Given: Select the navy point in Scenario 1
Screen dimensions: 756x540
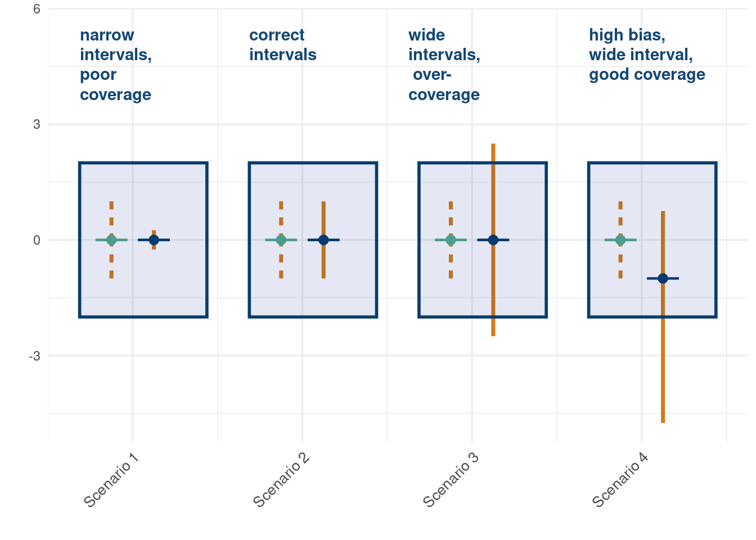Looking at the screenshot, I should pos(154,240).
